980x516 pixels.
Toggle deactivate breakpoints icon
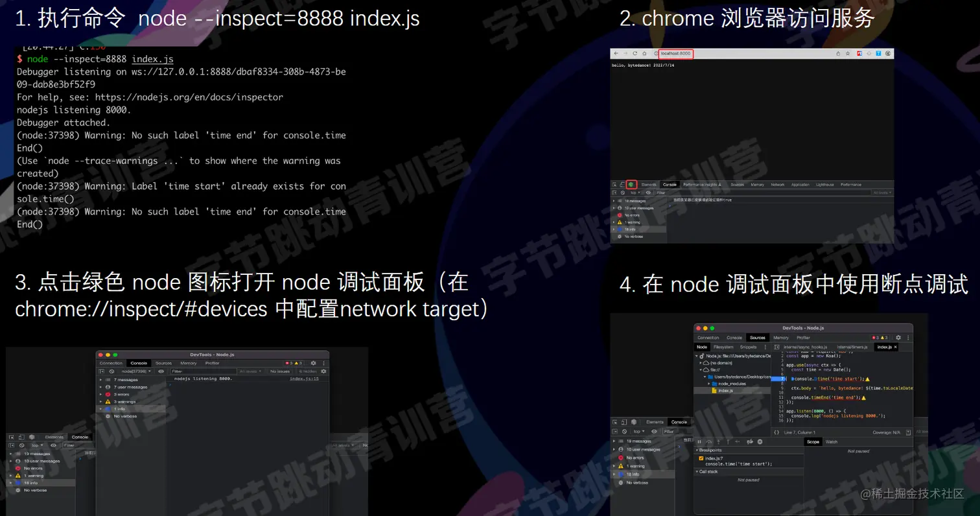tap(750, 441)
